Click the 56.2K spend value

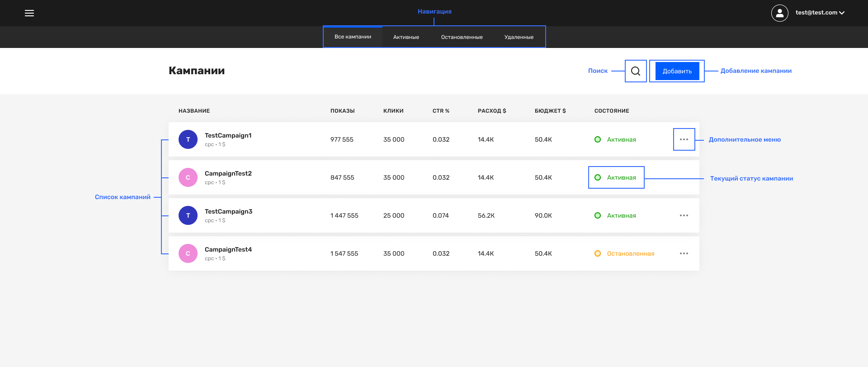point(486,215)
